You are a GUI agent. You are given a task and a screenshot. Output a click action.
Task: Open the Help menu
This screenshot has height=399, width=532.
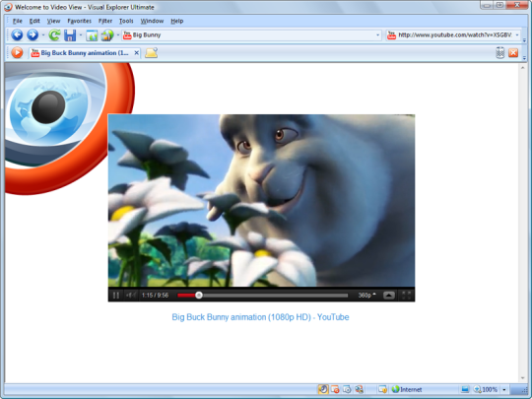(176, 21)
